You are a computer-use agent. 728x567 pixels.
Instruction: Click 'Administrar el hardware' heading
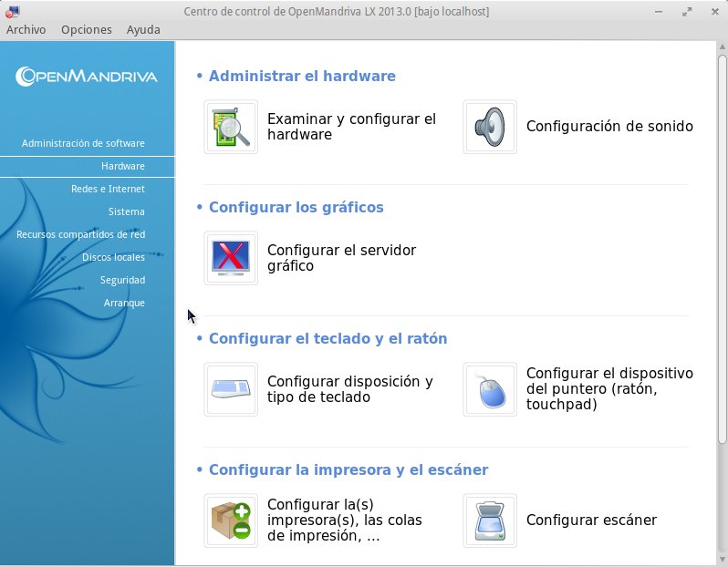[302, 76]
